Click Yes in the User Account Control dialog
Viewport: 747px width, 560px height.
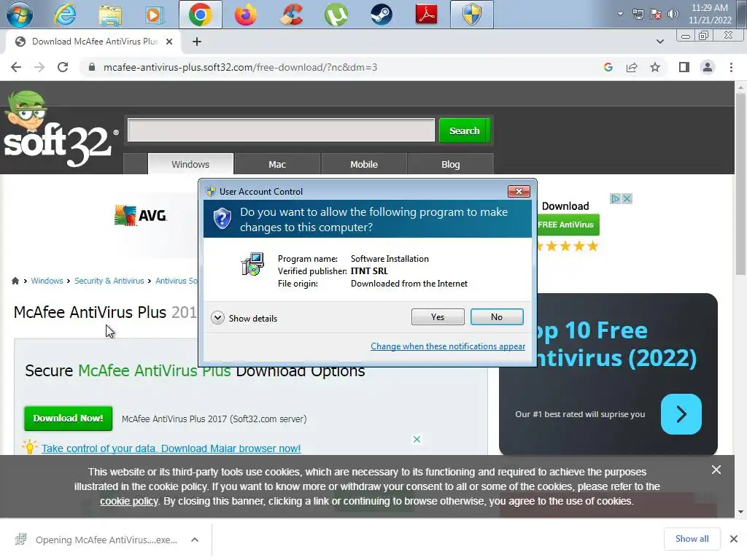438,317
